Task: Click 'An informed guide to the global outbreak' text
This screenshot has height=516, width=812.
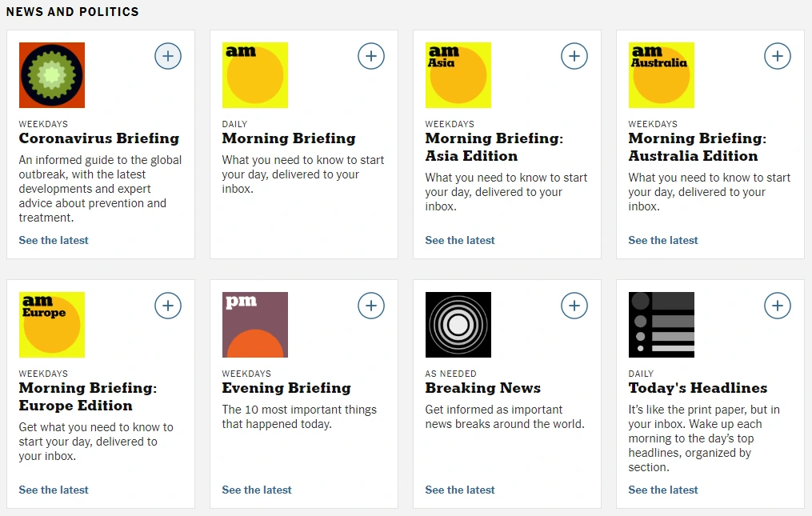Action: click(100, 189)
